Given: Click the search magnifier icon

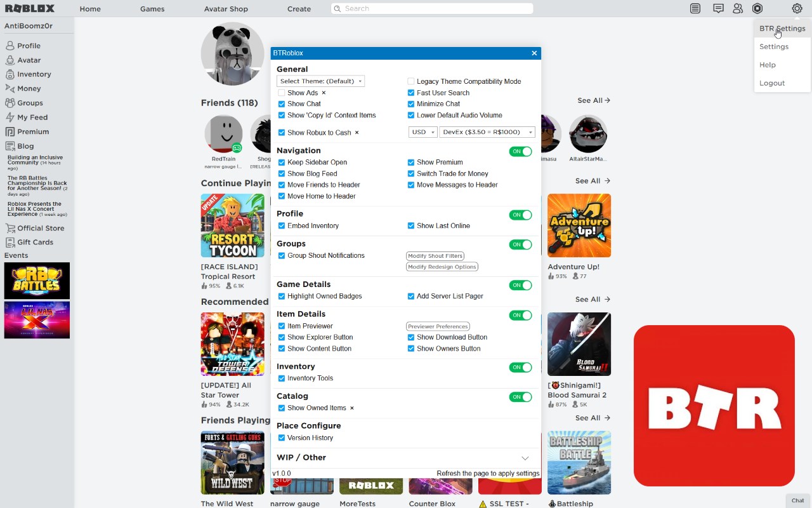Looking at the screenshot, I should (x=338, y=8).
